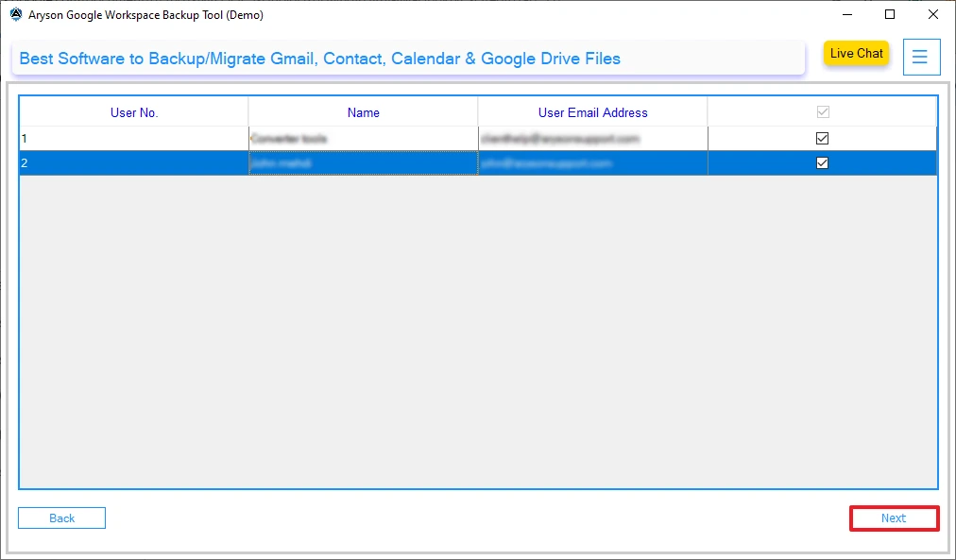Sort by User No. column header
956x560 pixels.
coord(134,112)
